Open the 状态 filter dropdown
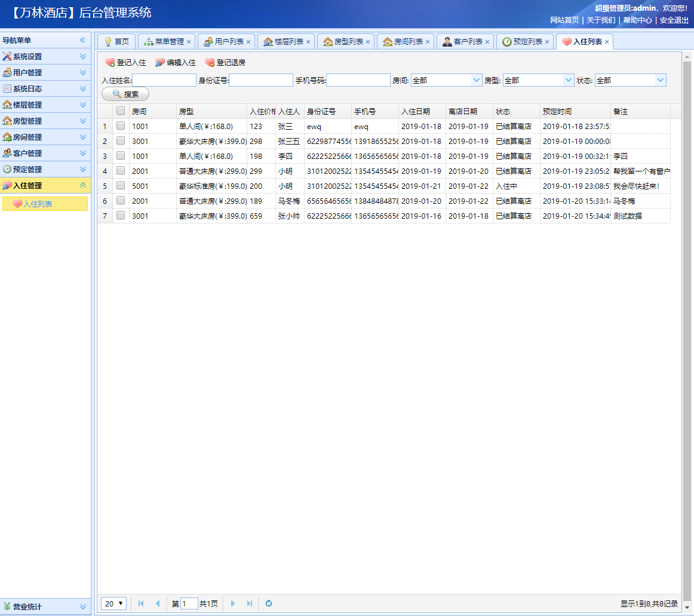Screen dimensions: 694x616 (x=661, y=80)
